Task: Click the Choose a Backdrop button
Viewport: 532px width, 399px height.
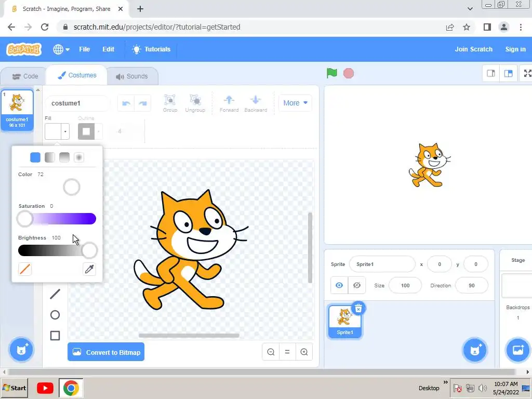Action: (x=518, y=350)
